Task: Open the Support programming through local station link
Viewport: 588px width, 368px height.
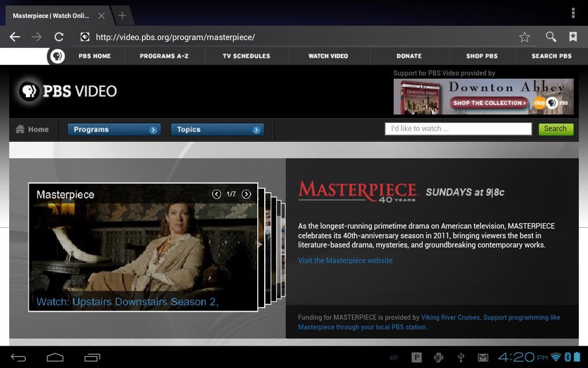Action: click(x=429, y=322)
